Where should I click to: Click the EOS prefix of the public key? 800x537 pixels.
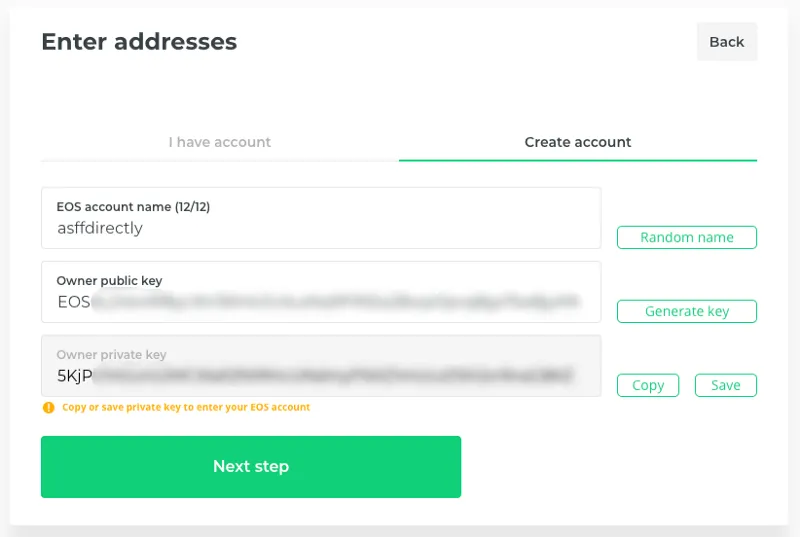[74, 302]
